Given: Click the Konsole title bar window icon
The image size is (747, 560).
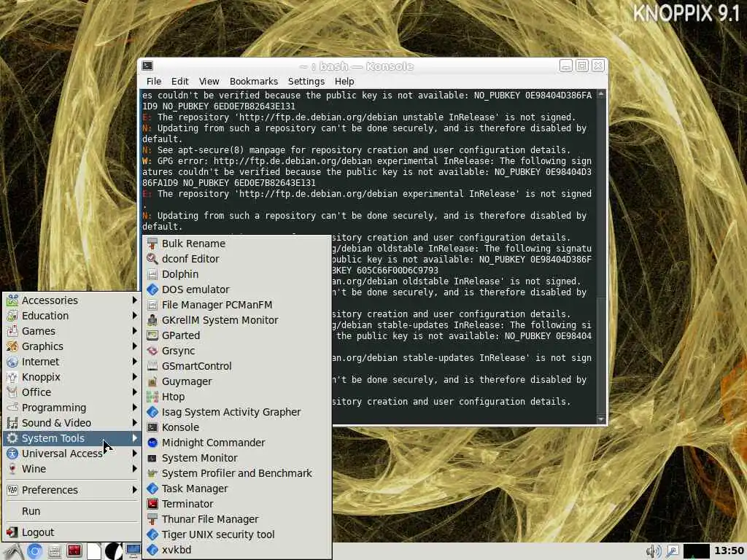Looking at the screenshot, I should (147, 66).
